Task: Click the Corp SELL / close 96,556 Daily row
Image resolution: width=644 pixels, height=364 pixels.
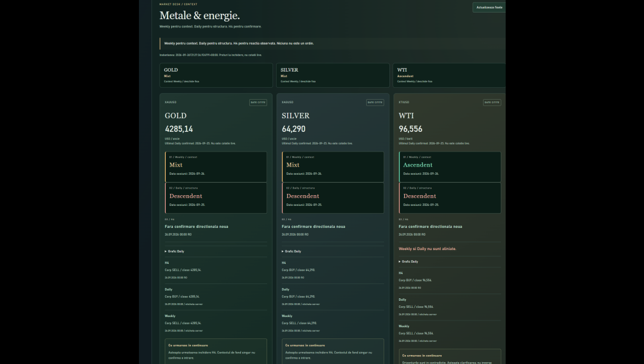Action: (x=416, y=307)
